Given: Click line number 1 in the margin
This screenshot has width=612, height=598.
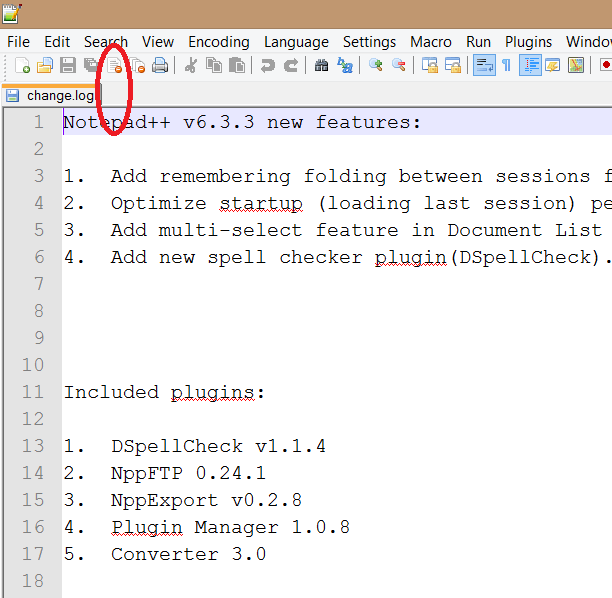Looking at the screenshot, I should pyautogui.click(x=38, y=122).
